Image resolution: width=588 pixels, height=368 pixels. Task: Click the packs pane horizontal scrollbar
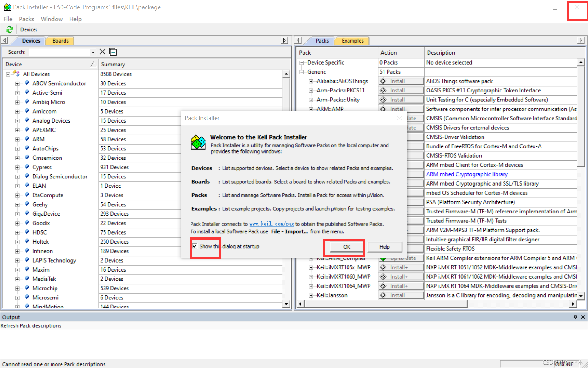(x=386, y=304)
